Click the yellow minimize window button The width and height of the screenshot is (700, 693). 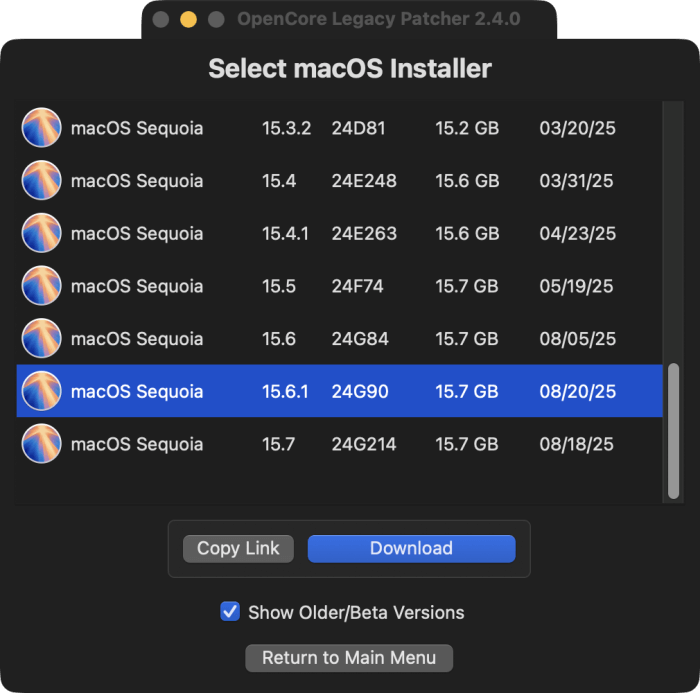tap(188, 19)
